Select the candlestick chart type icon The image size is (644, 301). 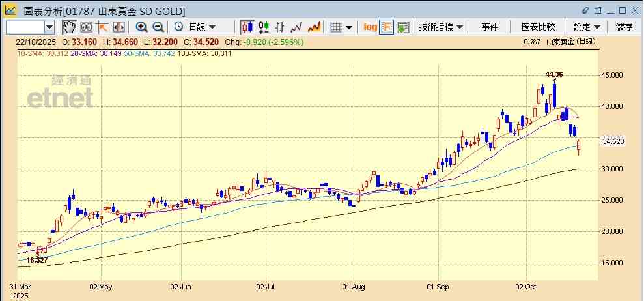[x=247, y=27]
